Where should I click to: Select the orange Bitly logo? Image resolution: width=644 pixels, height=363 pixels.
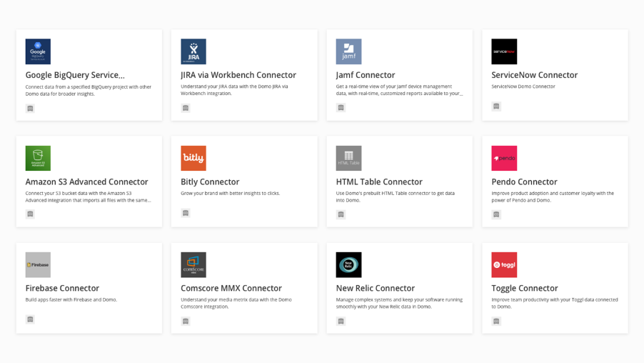(193, 158)
